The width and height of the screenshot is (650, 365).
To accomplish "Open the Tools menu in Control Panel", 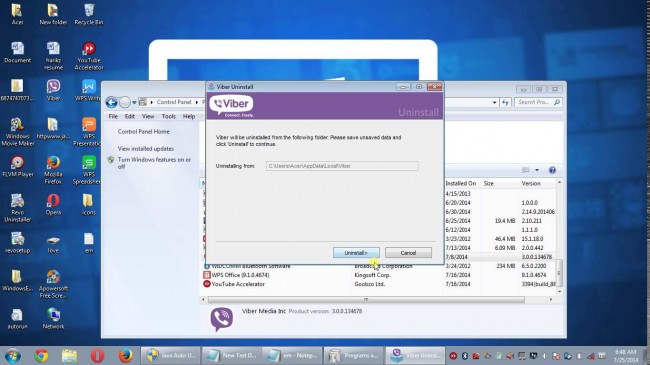I will 168,117.
